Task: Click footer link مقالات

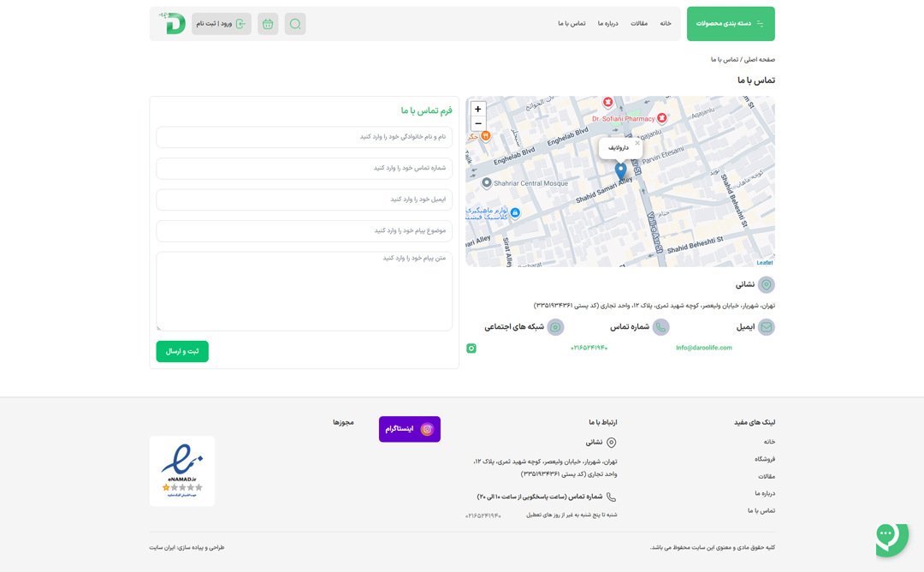Action: pyautogui.click(x=766, y=476)
